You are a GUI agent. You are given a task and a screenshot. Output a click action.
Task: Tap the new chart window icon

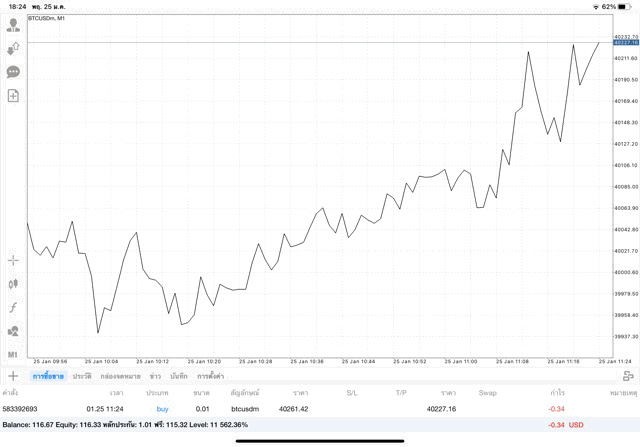[13, 96]
